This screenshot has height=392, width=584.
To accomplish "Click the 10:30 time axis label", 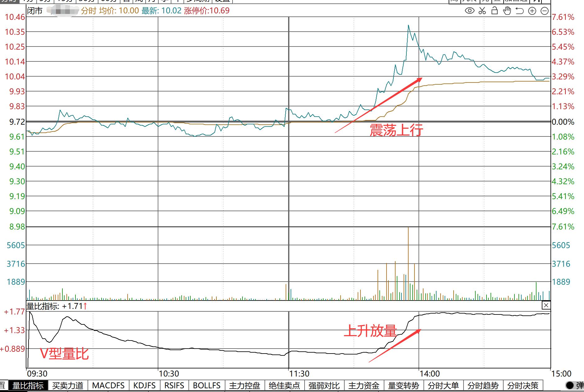I will 169,374.
